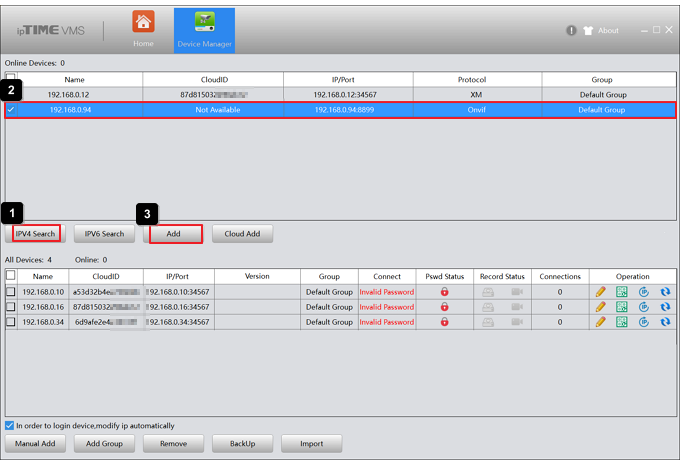The height and width of the screenshot is (465, 680).
Task: Refresh connection for 192.168.0.10
Action: 665,292
